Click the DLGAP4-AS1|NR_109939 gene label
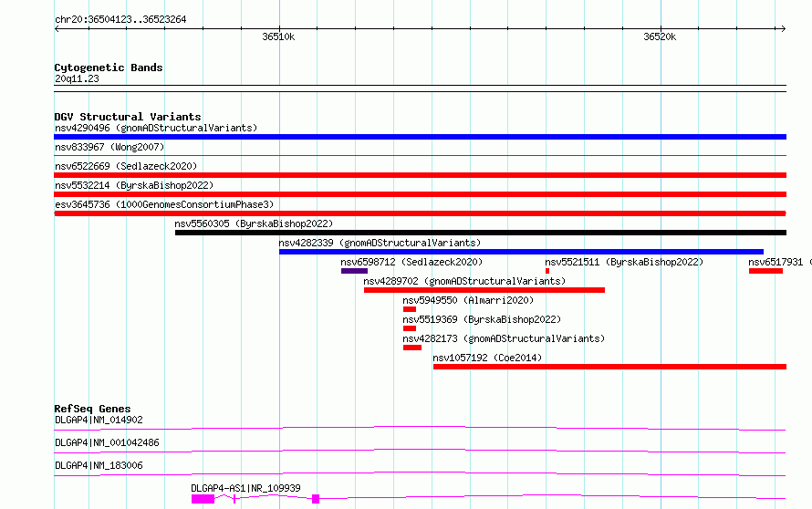Screen dimensions: 812x509 pos(245,488)
